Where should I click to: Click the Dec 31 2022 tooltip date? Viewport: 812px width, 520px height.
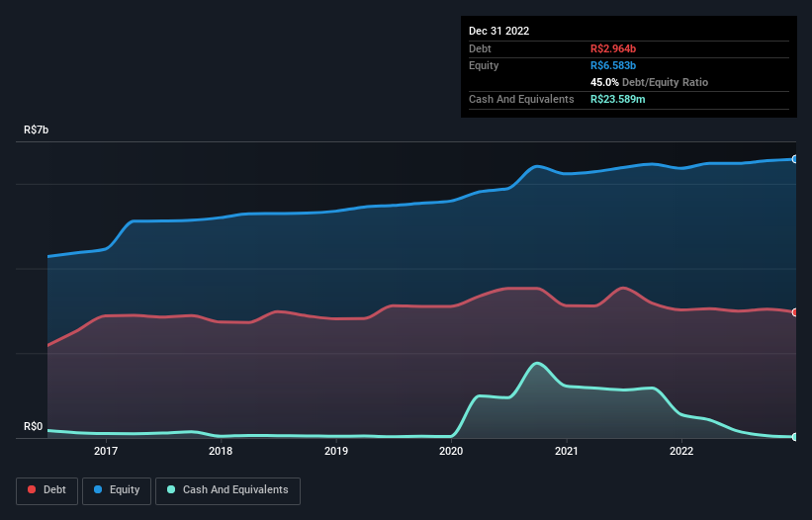coord(499,31)
